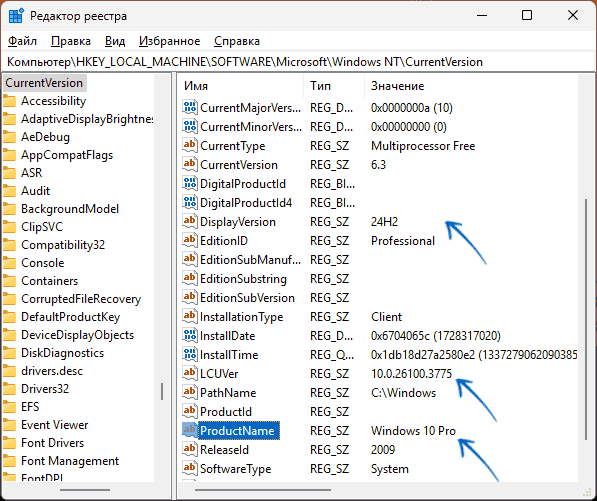The height and width of the screenshot is (501, 597).
Task: Click the AdaptiveDisplayBrightness folder icon
Action: coord(10,119)
